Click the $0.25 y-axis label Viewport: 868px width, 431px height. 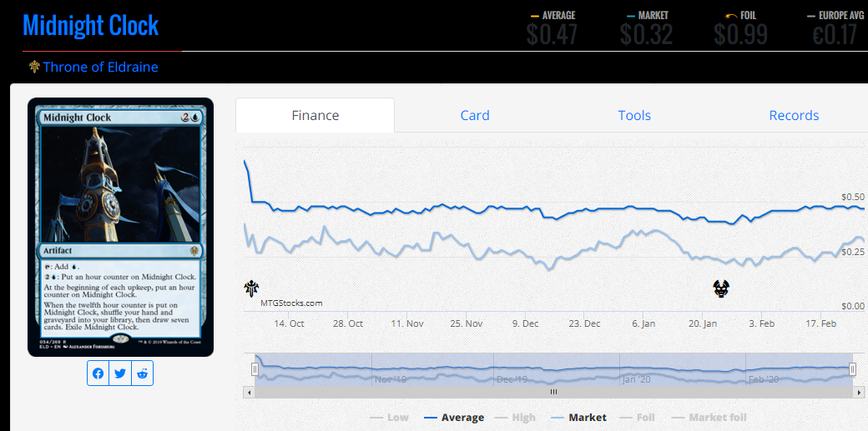click(852, 252)
